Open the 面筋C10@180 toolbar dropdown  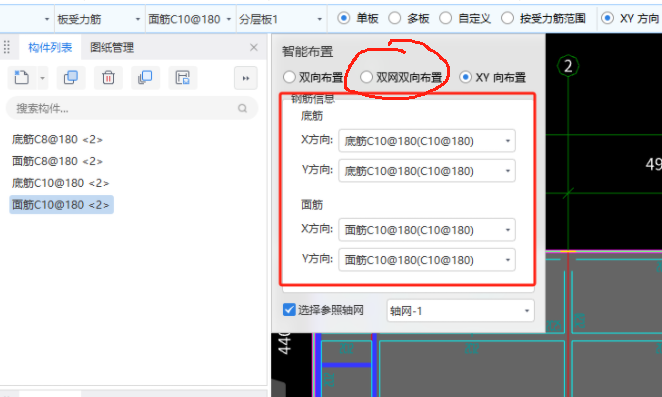(190, 19)
